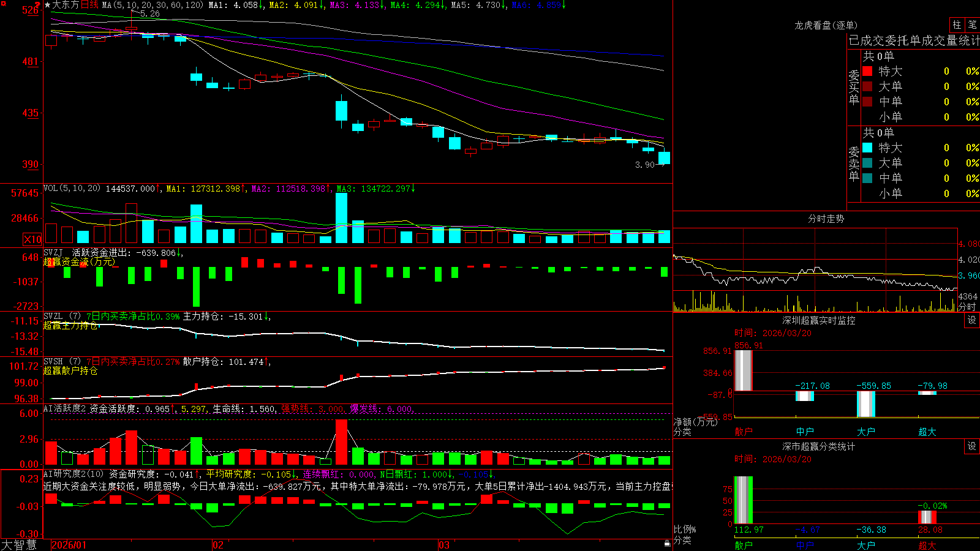The height and width of the screenshot is (551, 980).
Task: Click the 小单 row under 委买单
Action: click(922, 117)
